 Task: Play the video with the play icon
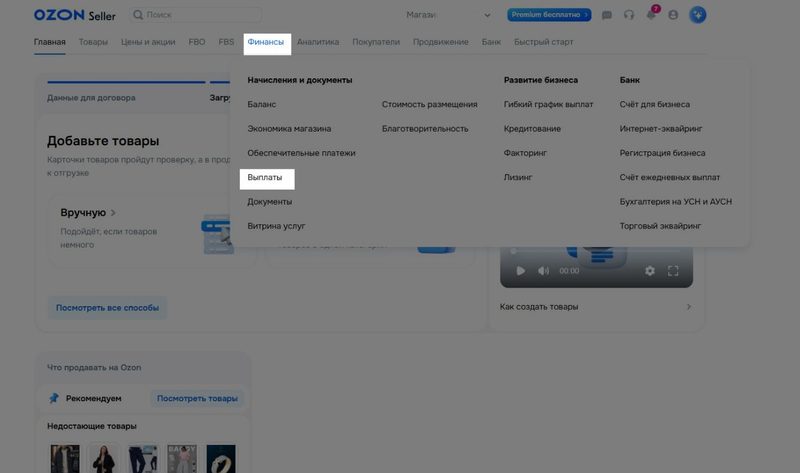(520, 270)
